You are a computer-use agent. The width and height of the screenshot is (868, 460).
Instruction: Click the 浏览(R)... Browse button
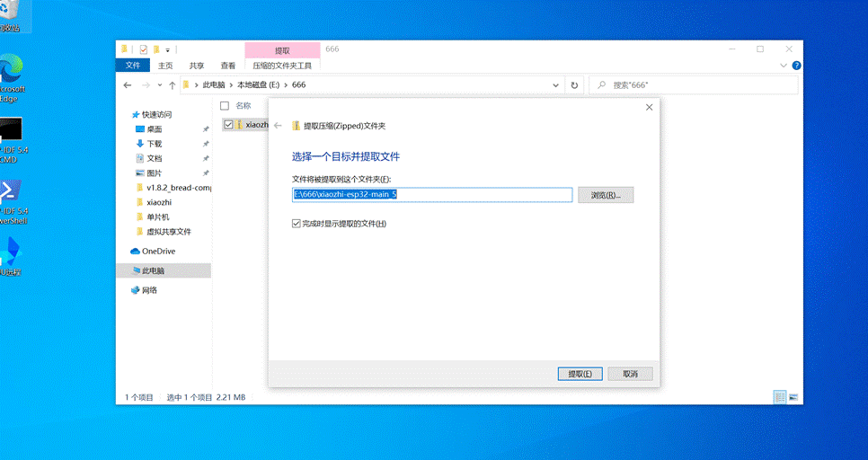(x=607, y=195)
